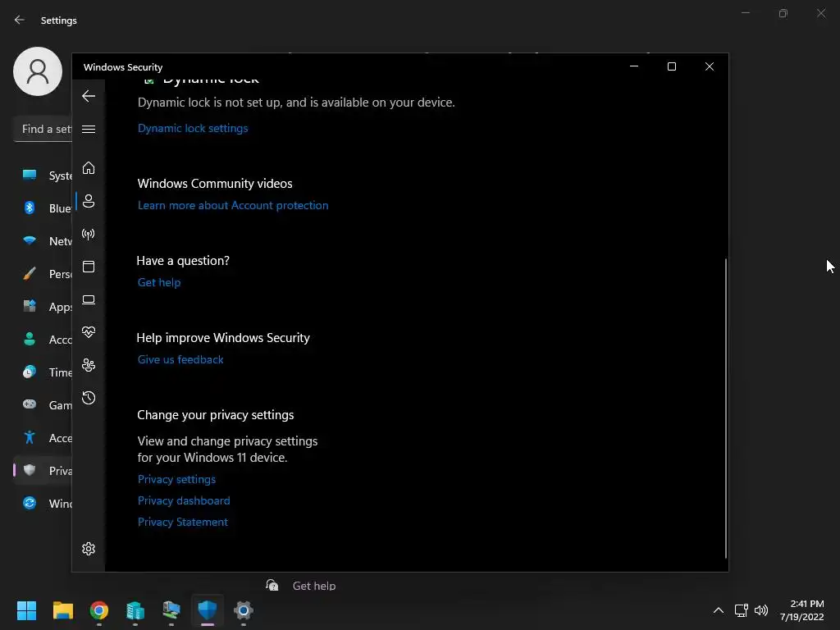The image size is (840, 630).
Task: Minimize the Windows Security window
Action: [x=634, y=66]
